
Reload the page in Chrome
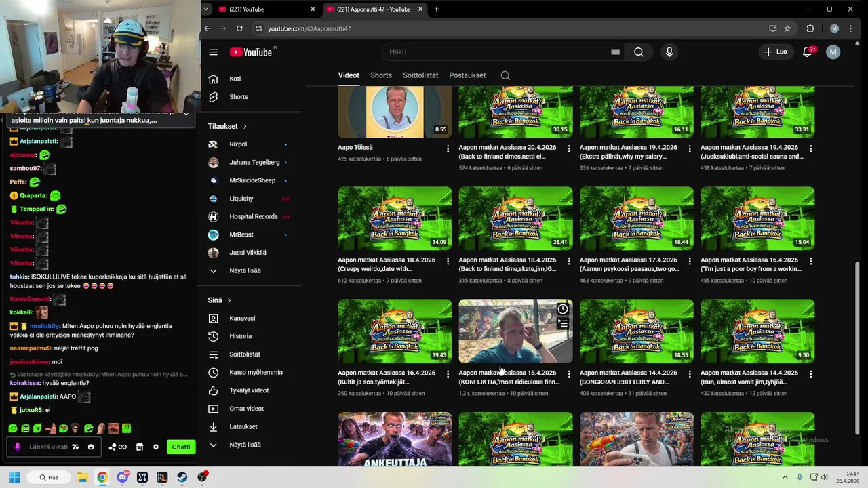(239, 28)
